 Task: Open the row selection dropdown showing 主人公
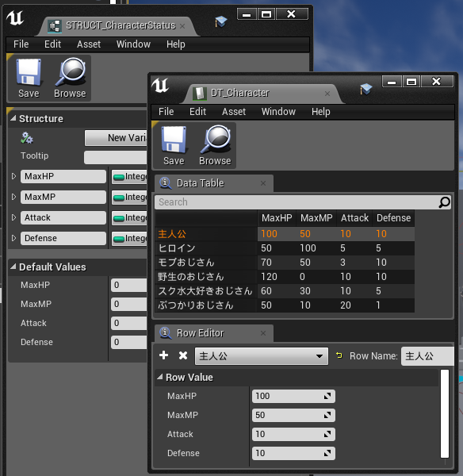coord(262,356)
